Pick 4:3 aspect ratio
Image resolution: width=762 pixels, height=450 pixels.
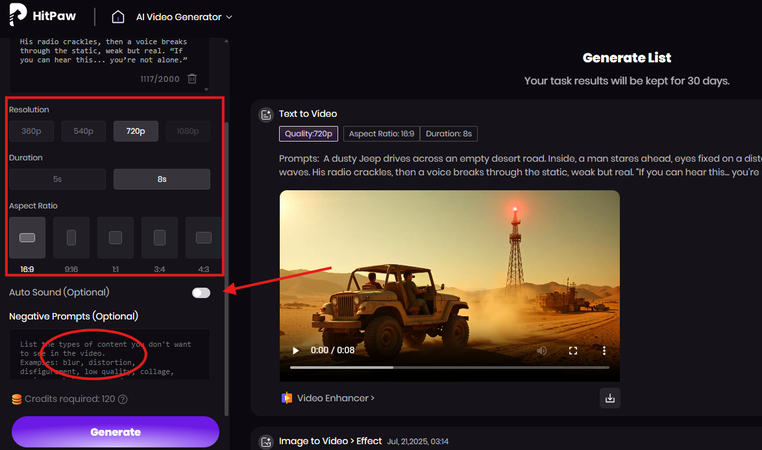click(204, 238)
